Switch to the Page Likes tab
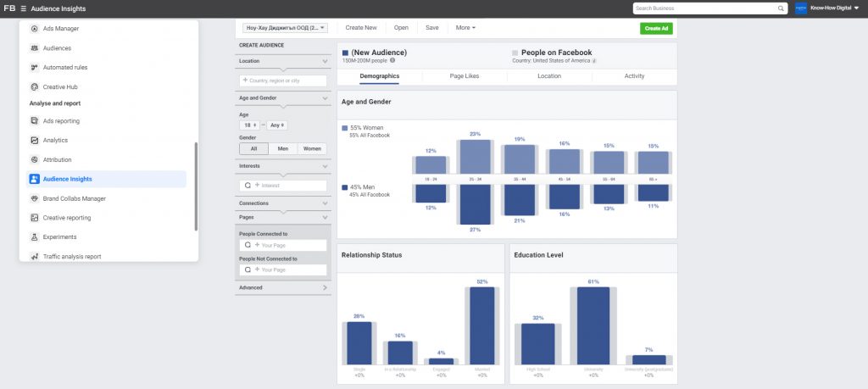The width and height of the screenshot is (868, 389). (465, 76)
